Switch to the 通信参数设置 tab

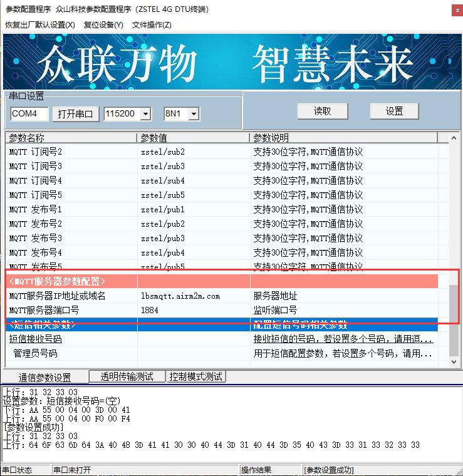point(45,377)
